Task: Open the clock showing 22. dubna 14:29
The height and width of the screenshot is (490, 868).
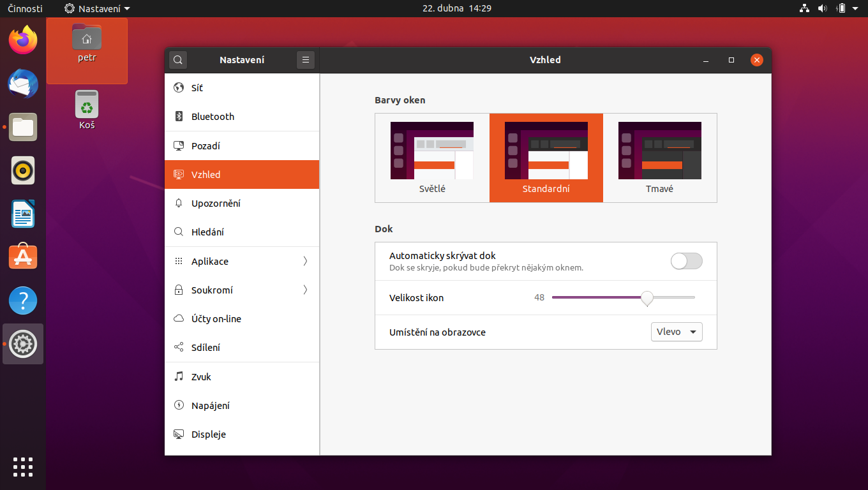Action: (457, 9)
